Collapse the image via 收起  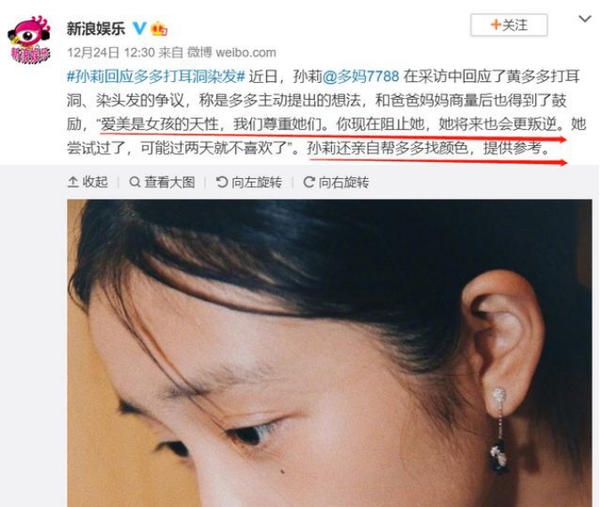pos(88,182)
